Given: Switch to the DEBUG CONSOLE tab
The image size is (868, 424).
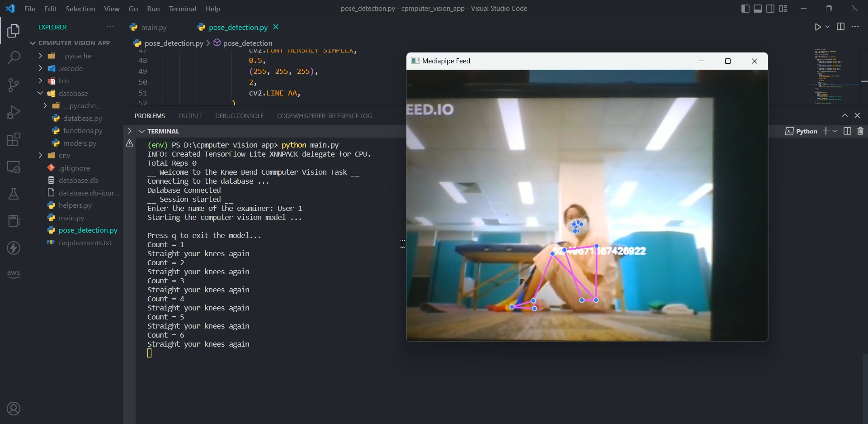Looking at the screenshot, I should click(x=239, y=116).
